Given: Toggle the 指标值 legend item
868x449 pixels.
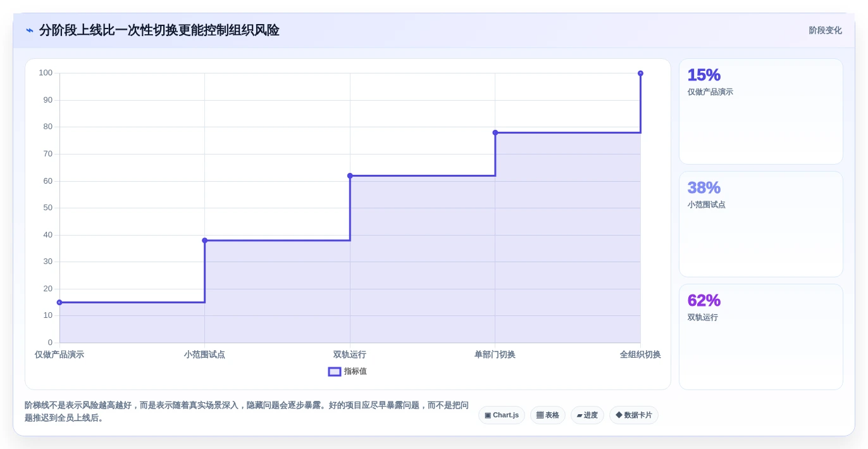Looking at the screenshot, I should 347,372.
